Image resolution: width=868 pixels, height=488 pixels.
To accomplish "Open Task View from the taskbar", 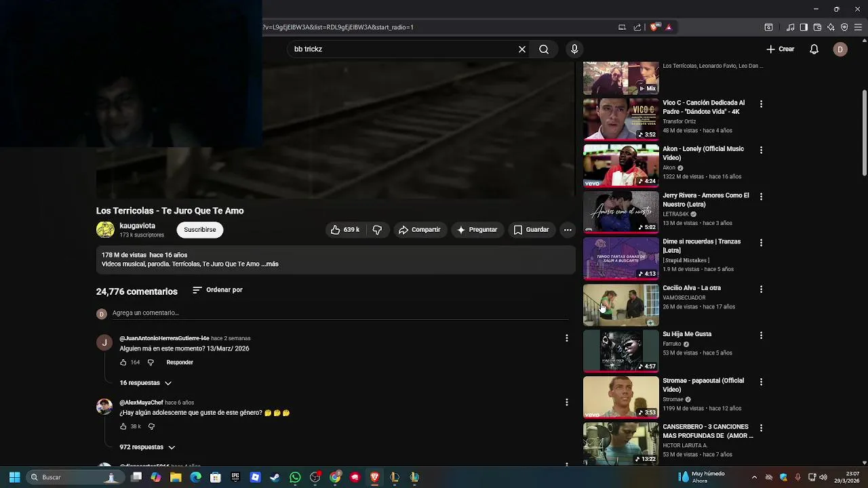I will (136, 477).
